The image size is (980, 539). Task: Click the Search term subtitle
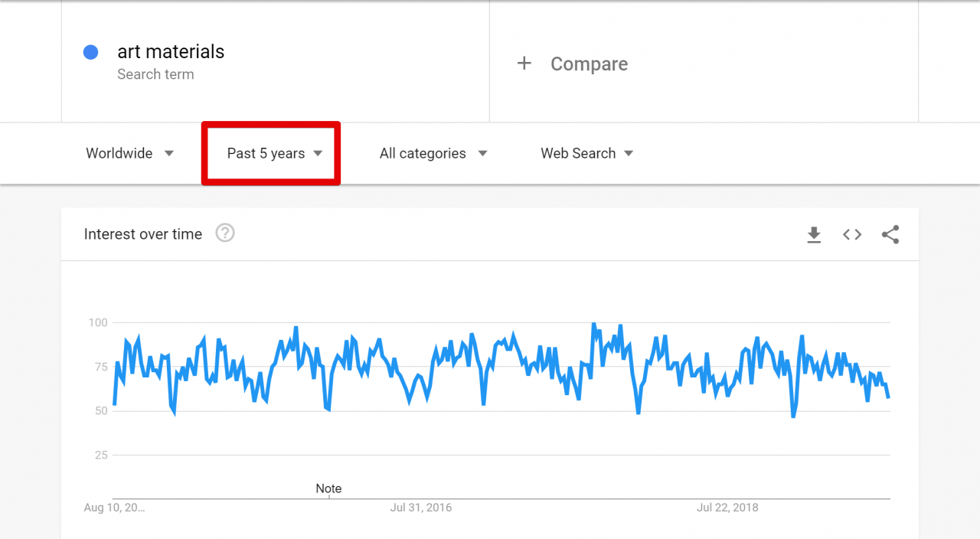[x=155, y=74]
